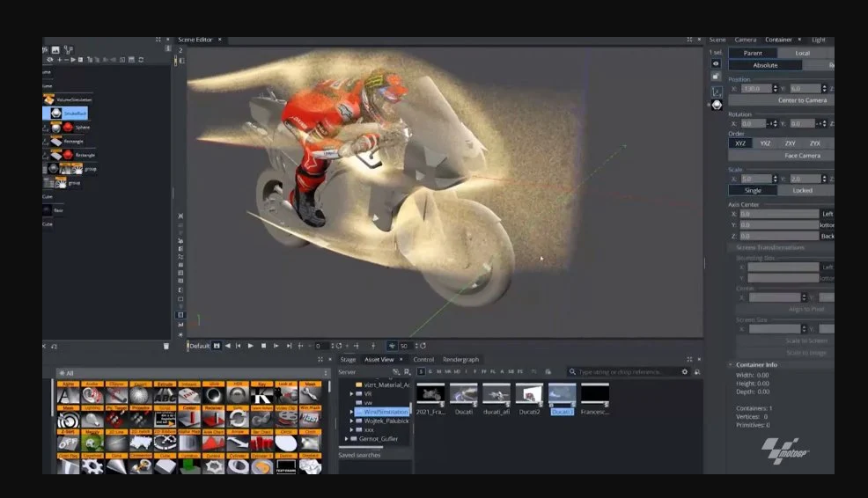Select the Key plugin icon
This screenshot has height=498, width=868.
[261, 393]
